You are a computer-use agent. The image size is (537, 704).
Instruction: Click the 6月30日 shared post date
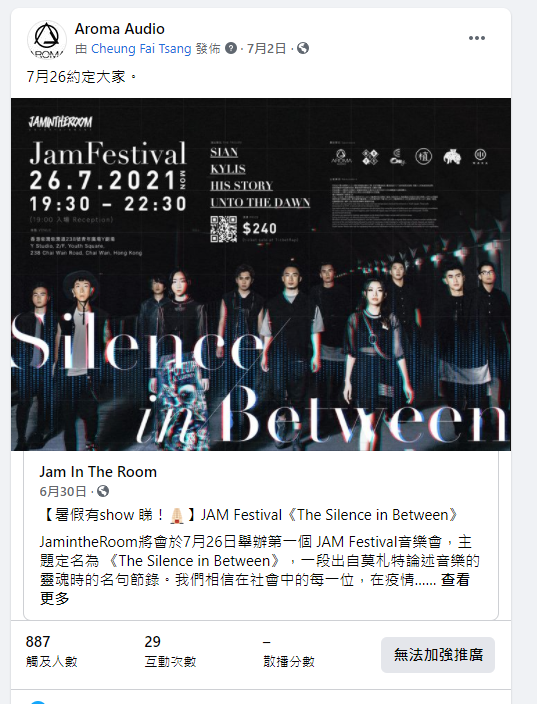(63, 491)
